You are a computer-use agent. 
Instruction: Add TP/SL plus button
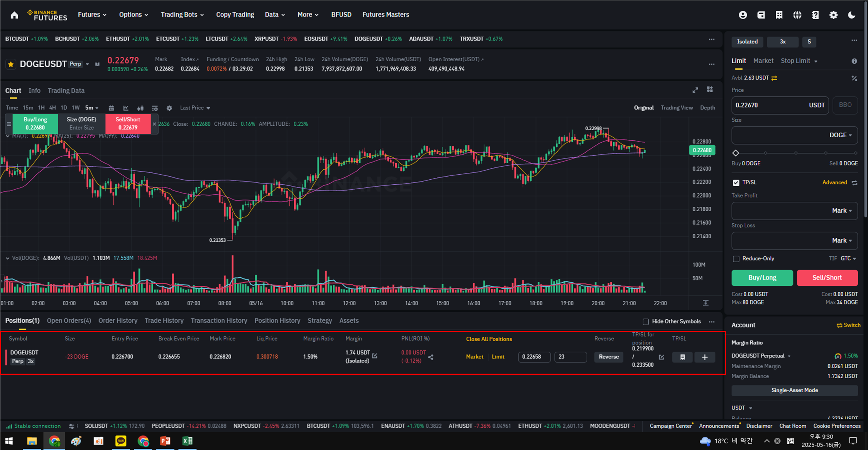pos(705,357)
